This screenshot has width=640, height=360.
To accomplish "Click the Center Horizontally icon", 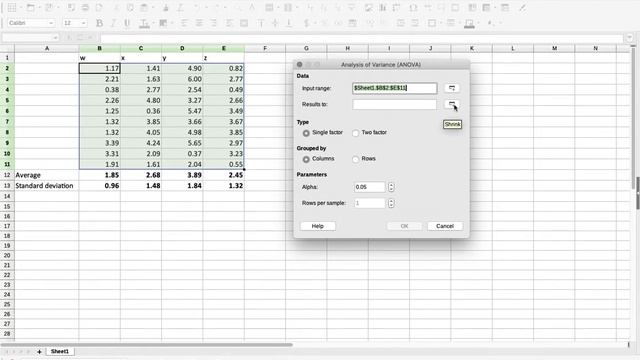I will pos(199,23).
